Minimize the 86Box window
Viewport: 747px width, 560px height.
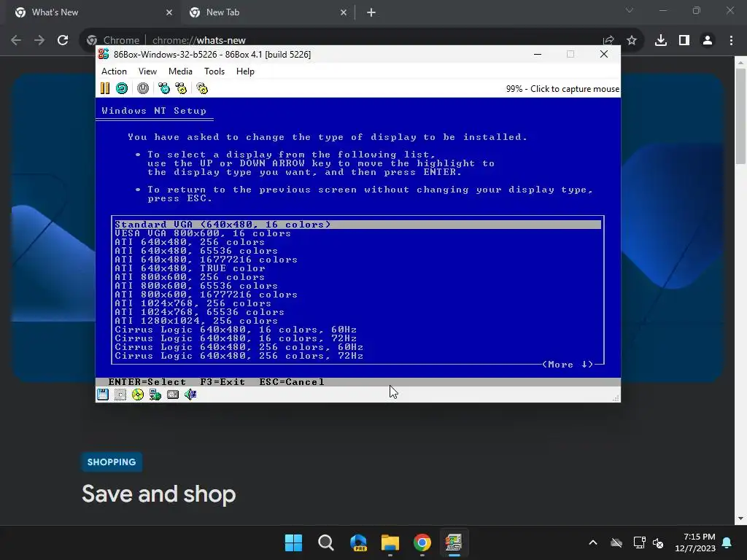coord(538,54)
